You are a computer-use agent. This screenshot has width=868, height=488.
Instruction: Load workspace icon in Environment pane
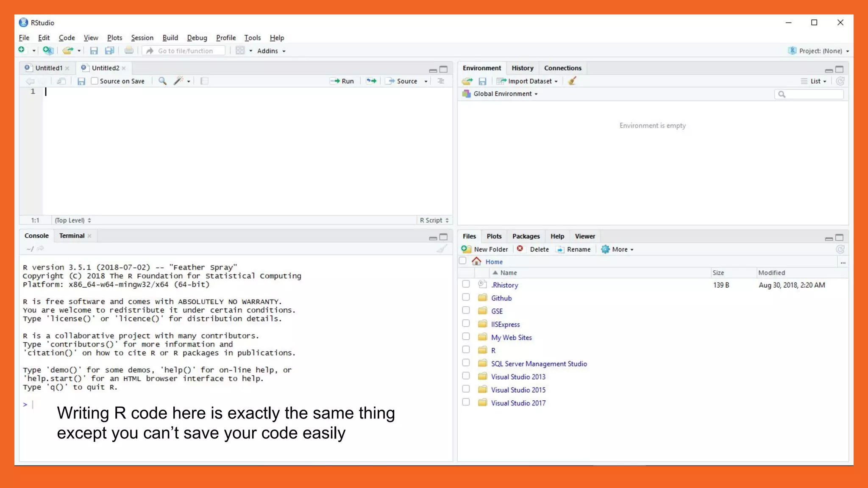tap(467, 81)
